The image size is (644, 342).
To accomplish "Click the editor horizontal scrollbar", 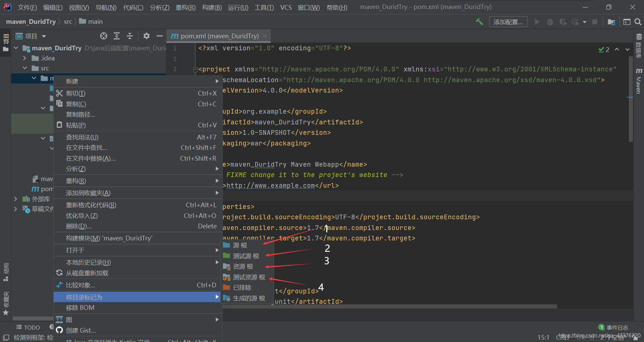I will (x=390, y=306).
